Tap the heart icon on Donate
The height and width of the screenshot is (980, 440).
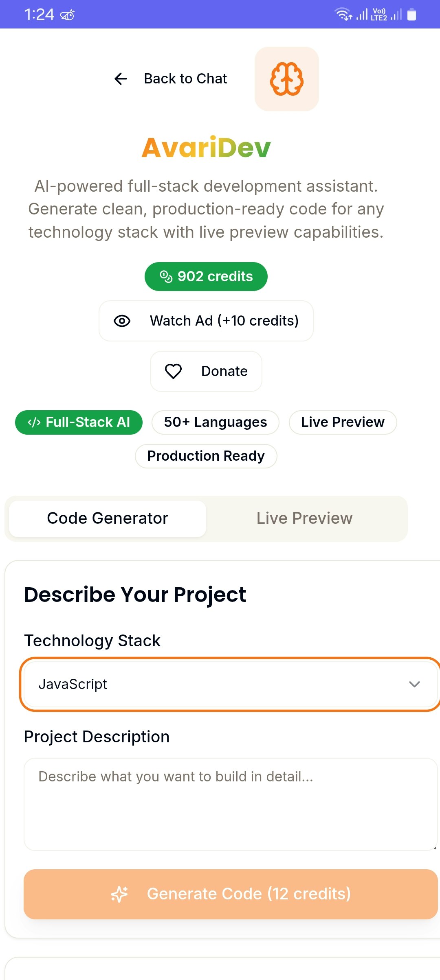click(173, 371)
